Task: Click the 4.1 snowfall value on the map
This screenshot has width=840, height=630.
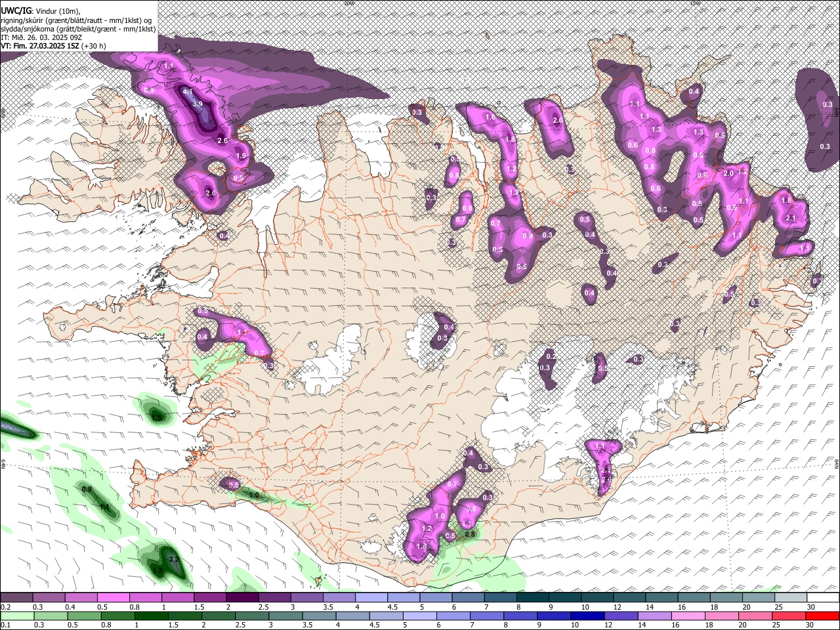Action: (188, 91)
